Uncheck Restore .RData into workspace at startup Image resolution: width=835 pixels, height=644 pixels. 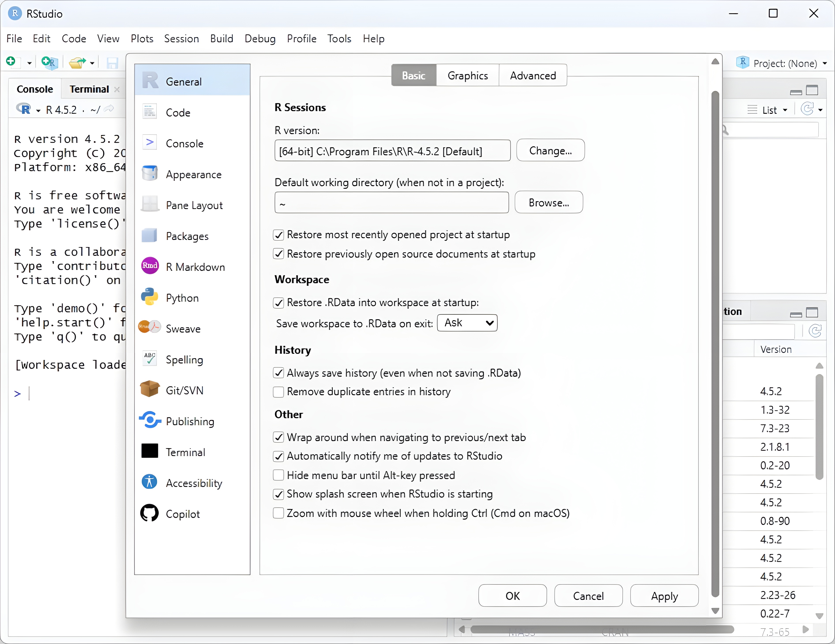(278, 303)
